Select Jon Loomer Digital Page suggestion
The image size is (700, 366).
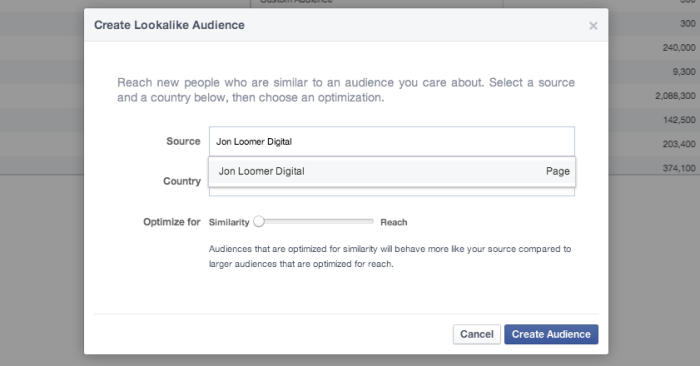pos(392,171)
